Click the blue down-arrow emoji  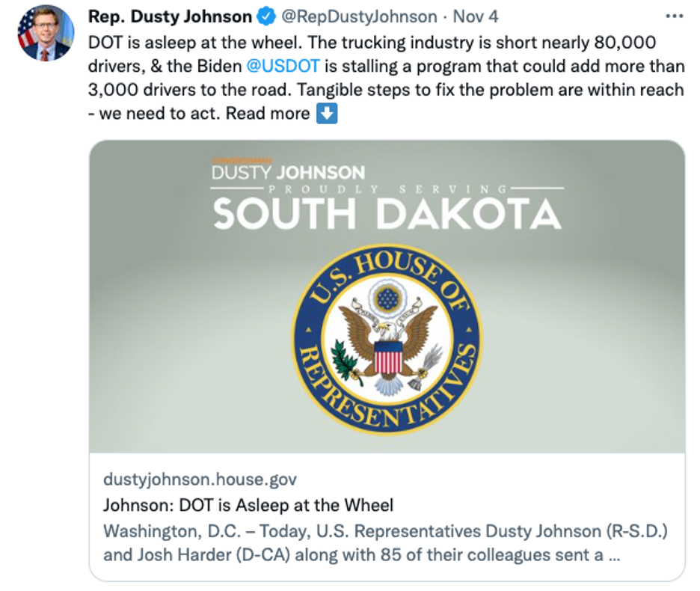327,114
